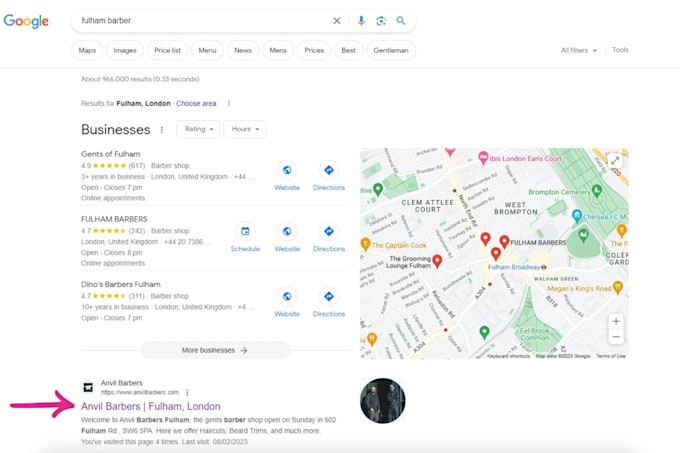The image size is (680, 453).
Task: Open Website icon for FULHAM BARBERS
Action: coord(287,231)
